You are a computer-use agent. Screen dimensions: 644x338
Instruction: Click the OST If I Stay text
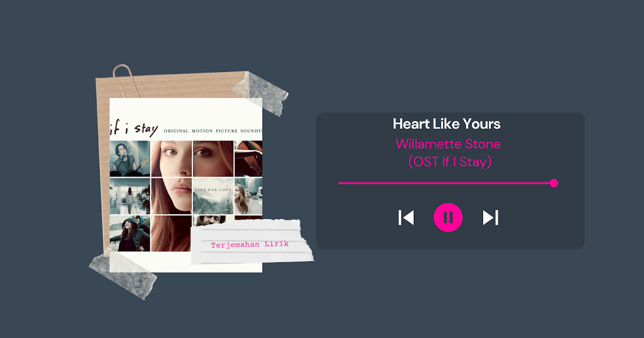450,161
